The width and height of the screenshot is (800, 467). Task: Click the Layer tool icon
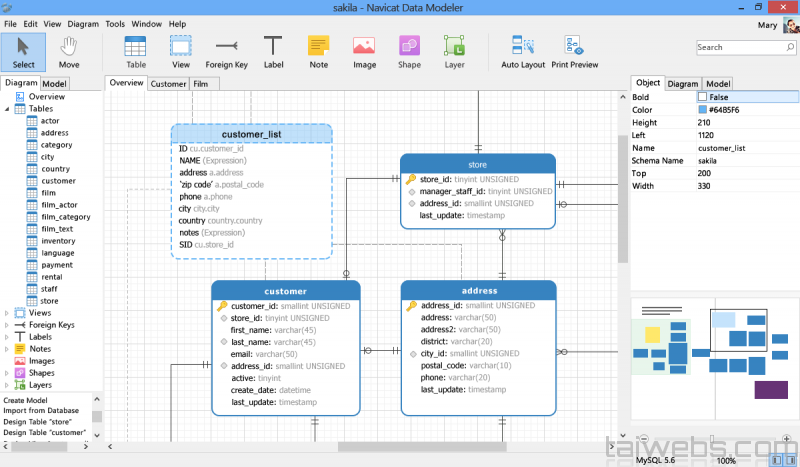(x=454, y=51)
